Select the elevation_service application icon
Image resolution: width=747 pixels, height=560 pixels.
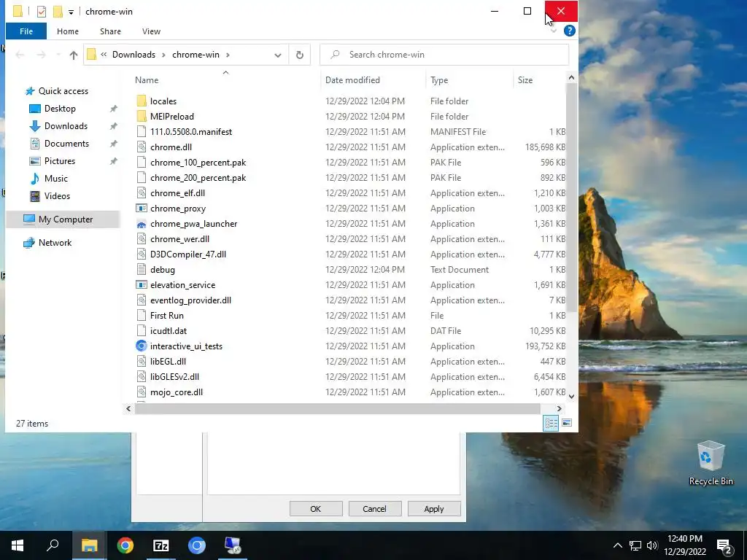pos(141,285)
